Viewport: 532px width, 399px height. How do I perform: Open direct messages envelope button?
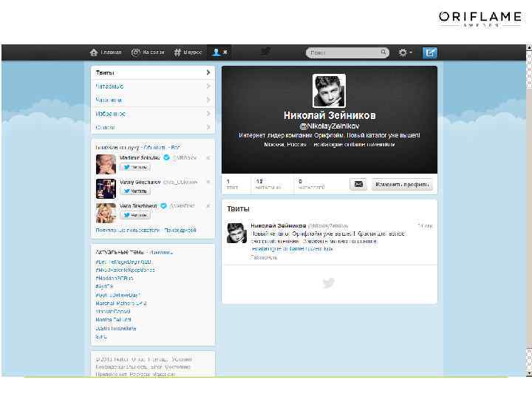coord(358,184)
